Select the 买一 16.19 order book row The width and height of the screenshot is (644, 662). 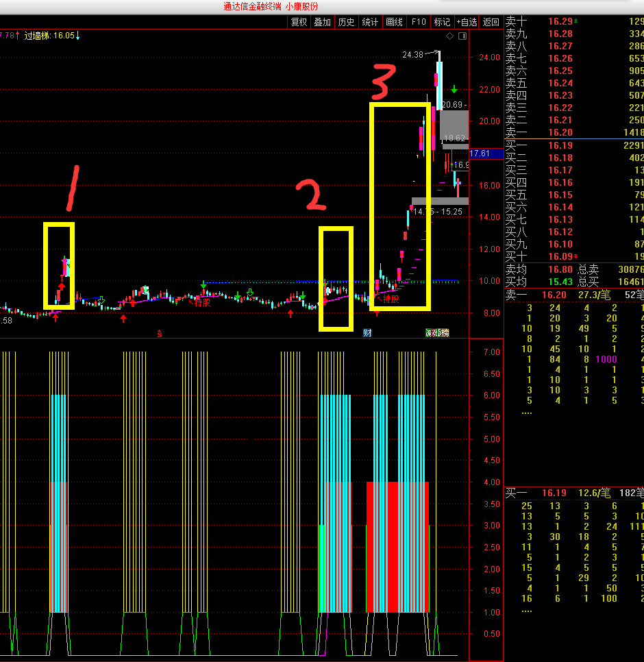click(x=574, y=145)
